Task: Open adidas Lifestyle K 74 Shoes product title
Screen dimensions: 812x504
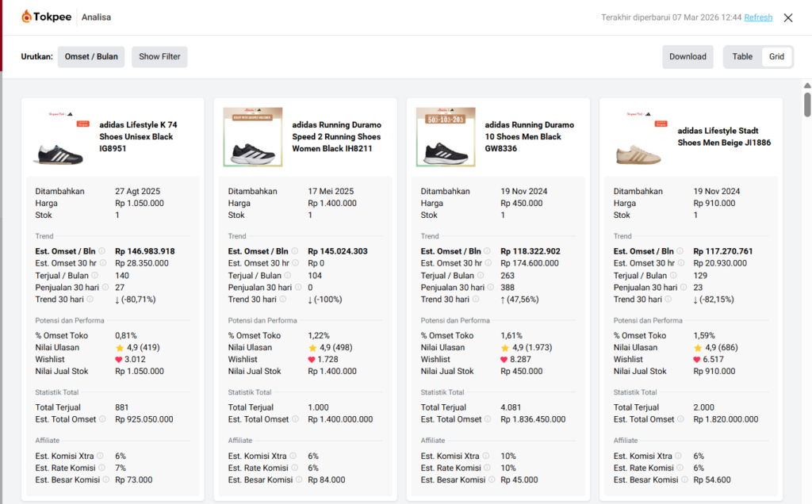Action: tap(138, 136)
